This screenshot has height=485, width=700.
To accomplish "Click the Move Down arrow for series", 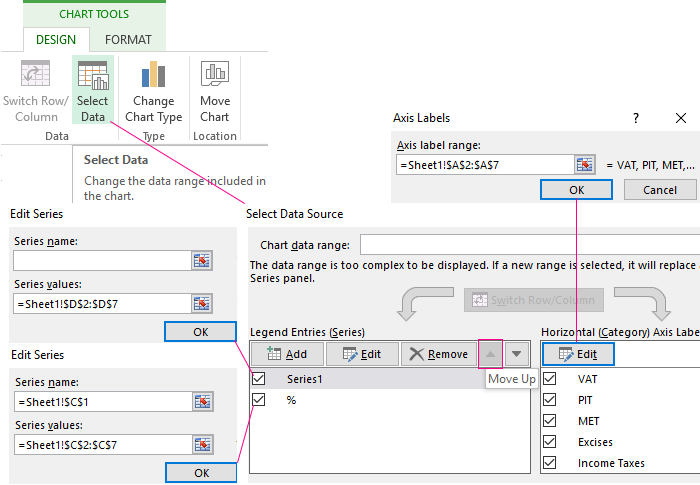I will tap(517, 354).
